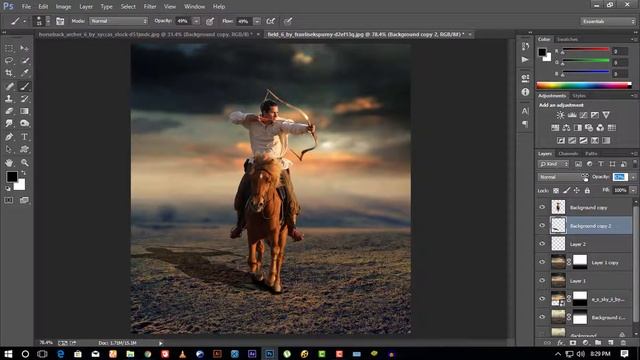Select the Pen tool
Image resolution: width=640 pixels, height=360 pixels.
point(9,137)
